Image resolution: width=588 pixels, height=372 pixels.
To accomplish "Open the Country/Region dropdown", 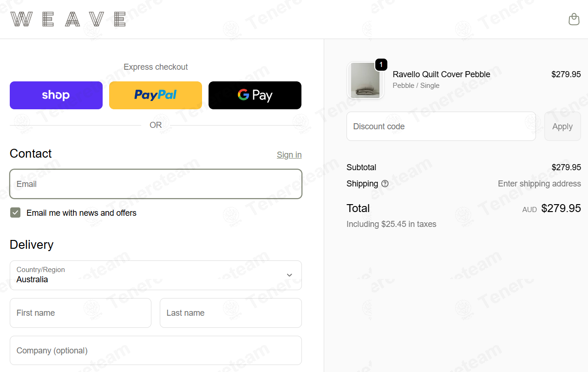I will point(156,275).
